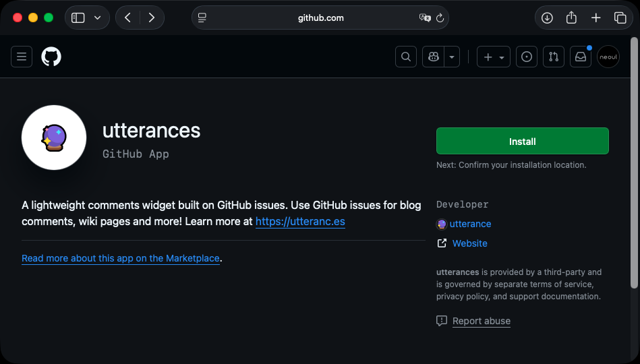Open the user profile avatar menu
640x364 pixels.
tap(608, 57)
